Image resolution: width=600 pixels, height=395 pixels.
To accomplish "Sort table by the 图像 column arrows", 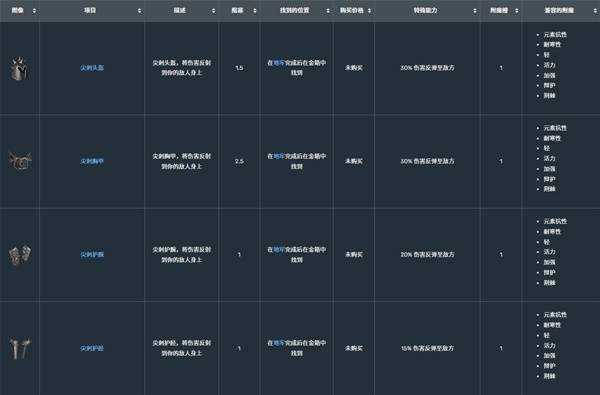I will tap(34, 11).
